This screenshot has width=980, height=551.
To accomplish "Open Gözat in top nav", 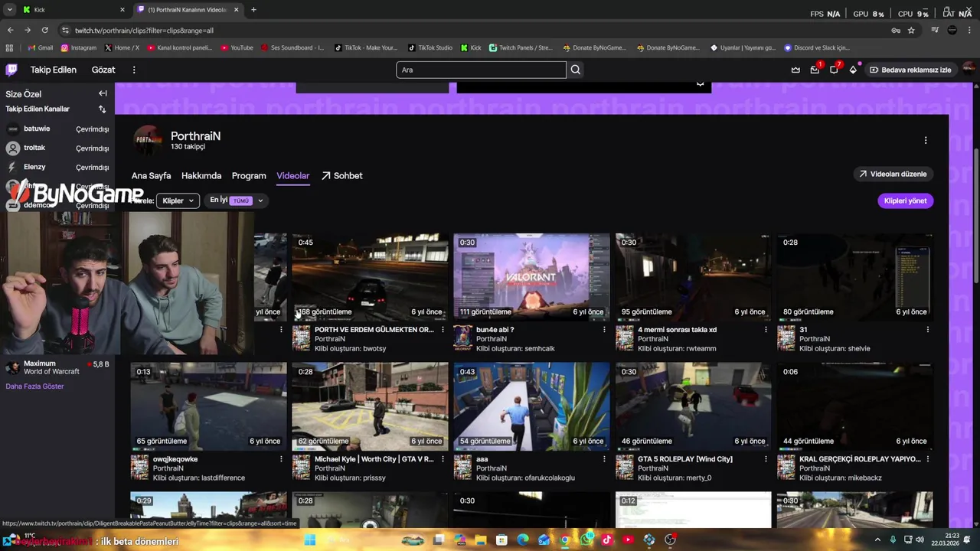I will (103, 70).
